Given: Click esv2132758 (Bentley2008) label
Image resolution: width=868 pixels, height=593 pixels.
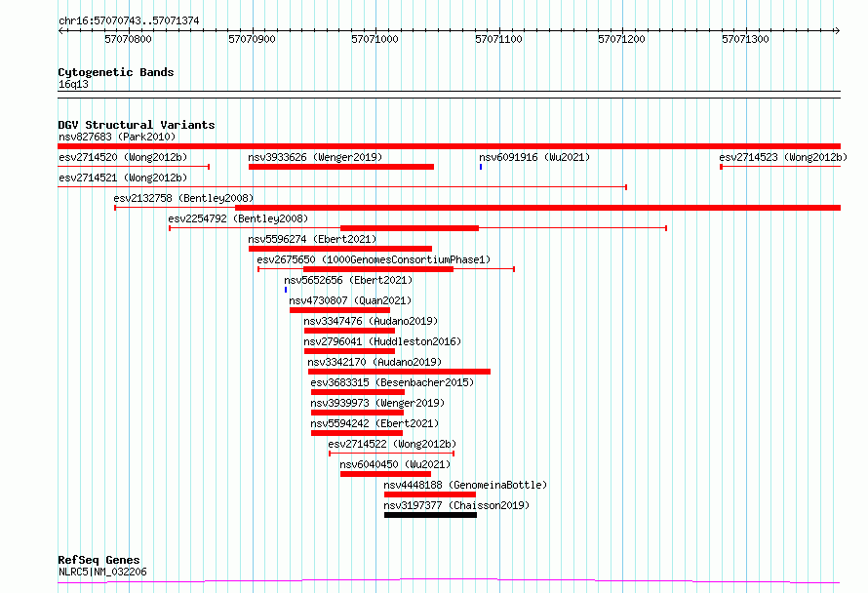Looking at the screenshot, I should click(183, 198).
